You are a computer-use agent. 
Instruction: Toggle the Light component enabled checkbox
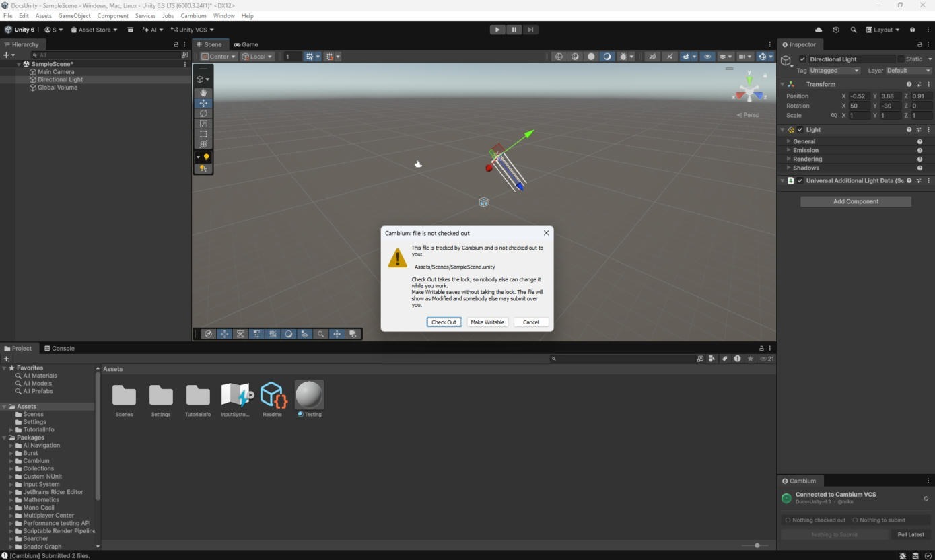pos(800,130)
